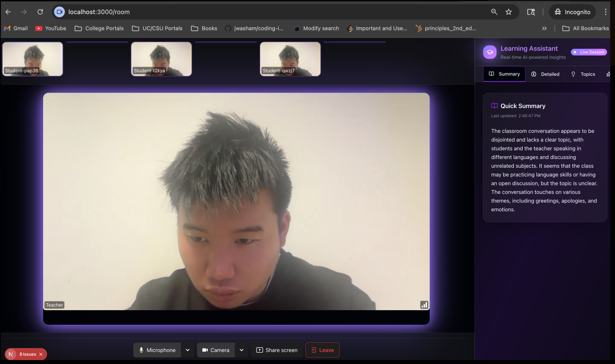
Task: Click the site camera info icon in the address bar
Action: 59,12
